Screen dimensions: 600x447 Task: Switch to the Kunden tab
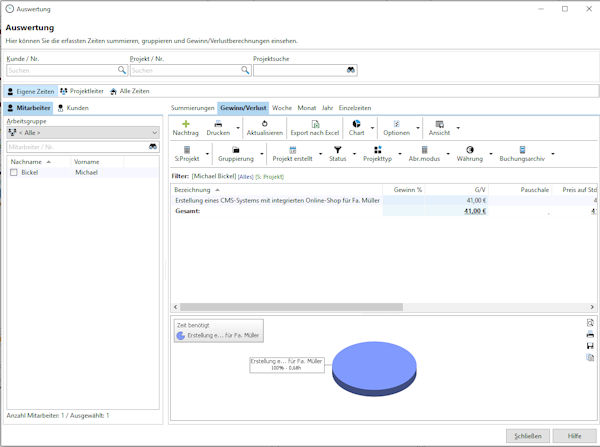point(73,108)
